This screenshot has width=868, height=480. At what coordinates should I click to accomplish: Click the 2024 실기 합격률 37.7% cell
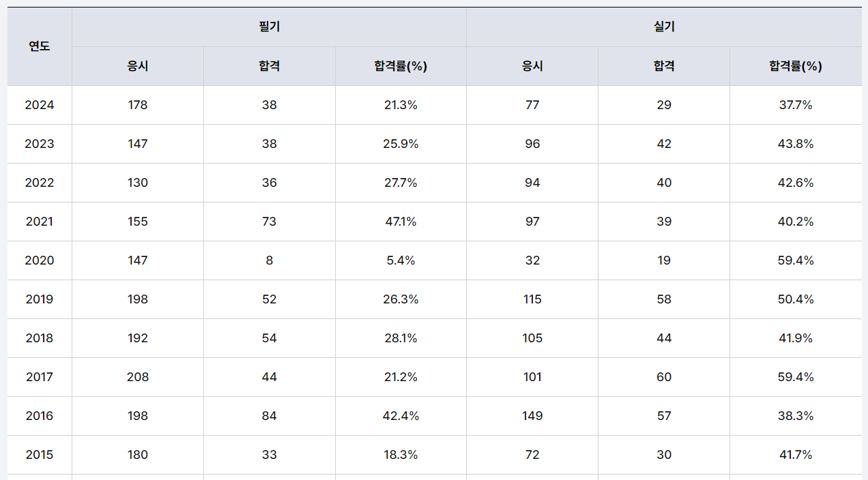[x=796, y=105]
